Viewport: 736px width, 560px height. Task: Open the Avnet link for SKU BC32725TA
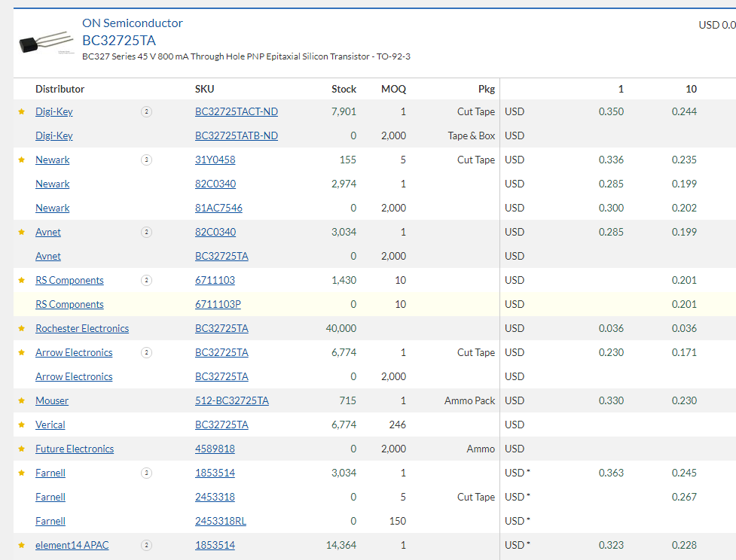(48, 256)
